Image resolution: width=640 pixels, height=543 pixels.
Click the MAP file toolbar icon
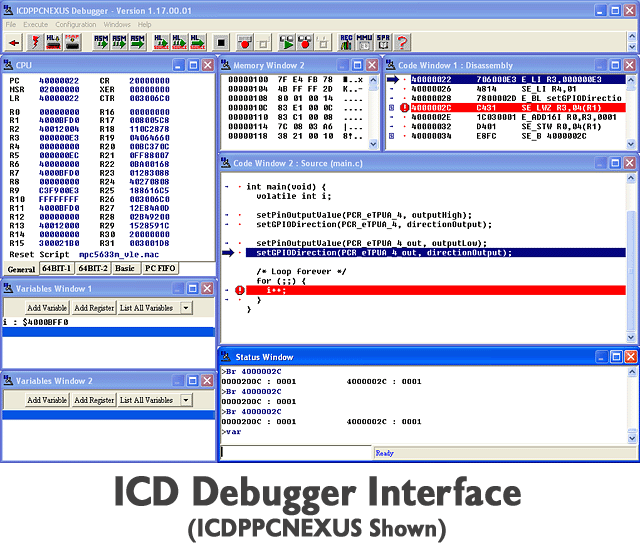pyautogui.click(x=72, y=42)
